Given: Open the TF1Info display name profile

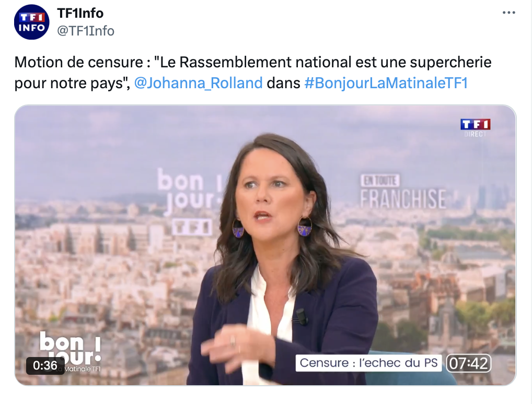Looking at the screenshot, I should pyautogui.click(x=80, y=13).
